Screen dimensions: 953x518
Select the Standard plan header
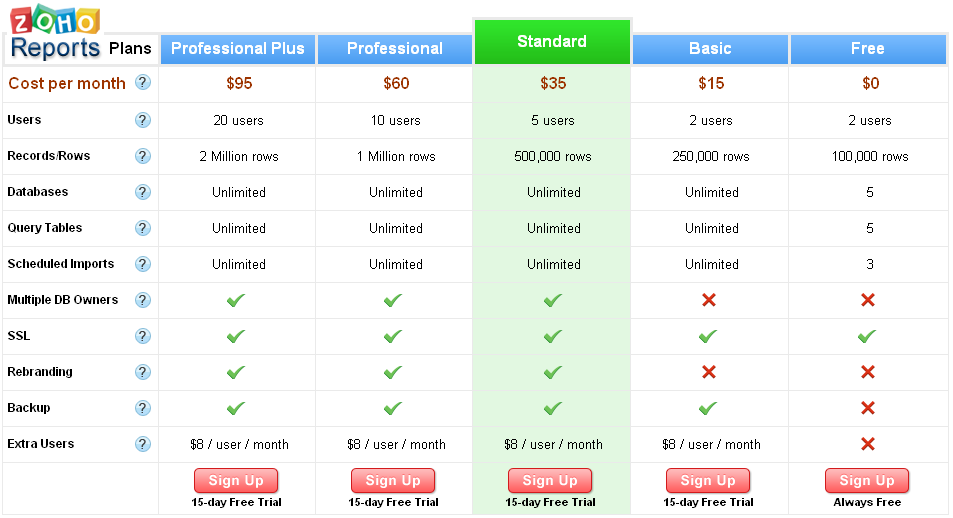552,42
